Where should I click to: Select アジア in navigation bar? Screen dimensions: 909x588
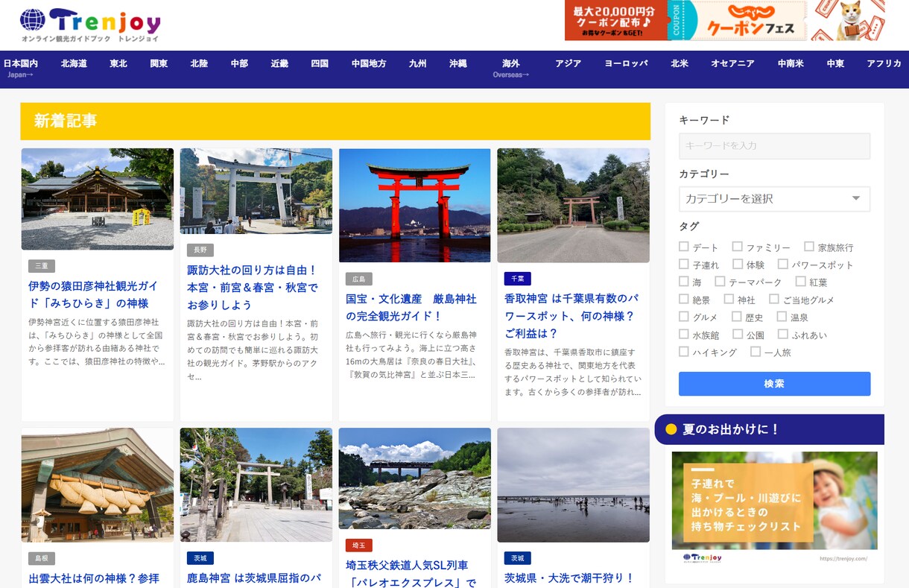568,63
